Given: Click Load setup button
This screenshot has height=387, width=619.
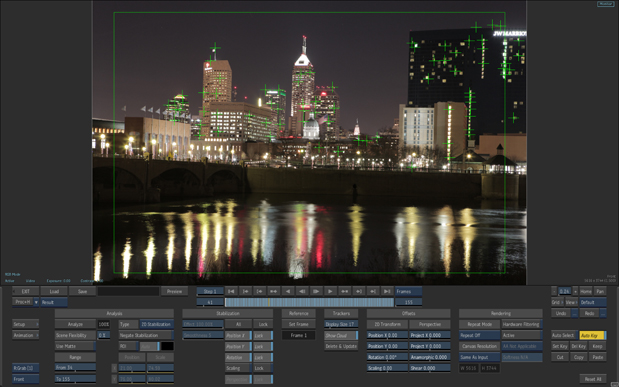Looking at the screenshot, I should (x=54, y=291).
